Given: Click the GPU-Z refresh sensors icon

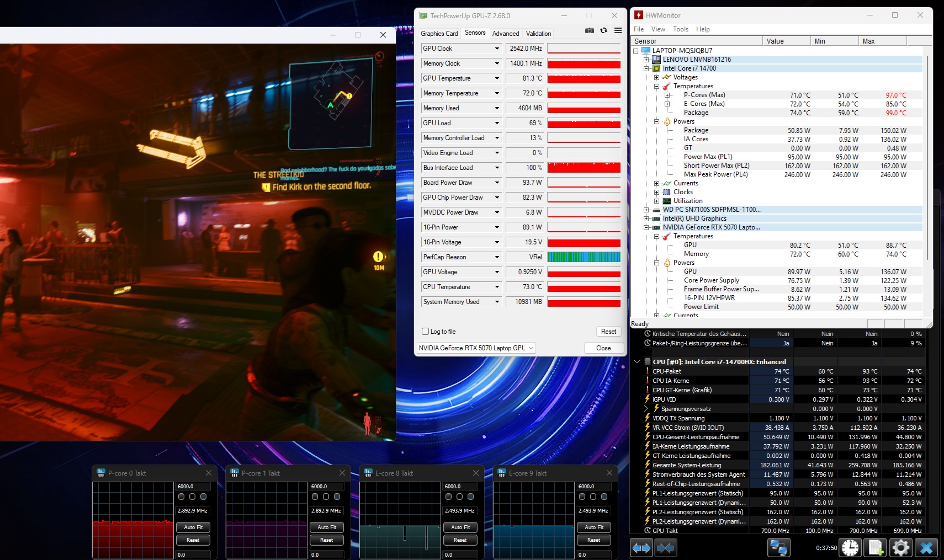Looking at the screenshot, I should coord(603,30).
